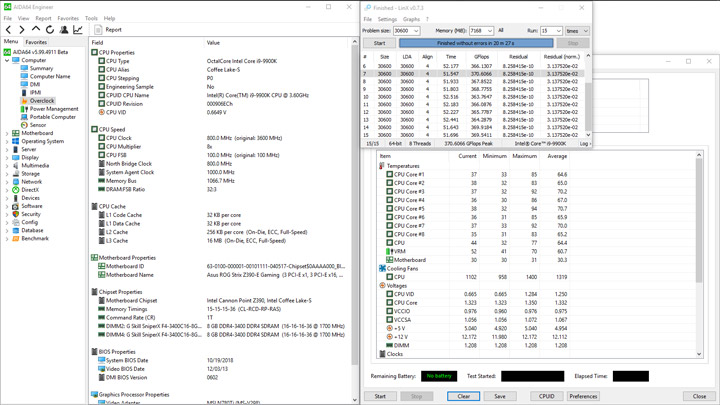Screen dimensions: 720x405
Task: Select the IPMI tree icon
Action: (24, 92)
